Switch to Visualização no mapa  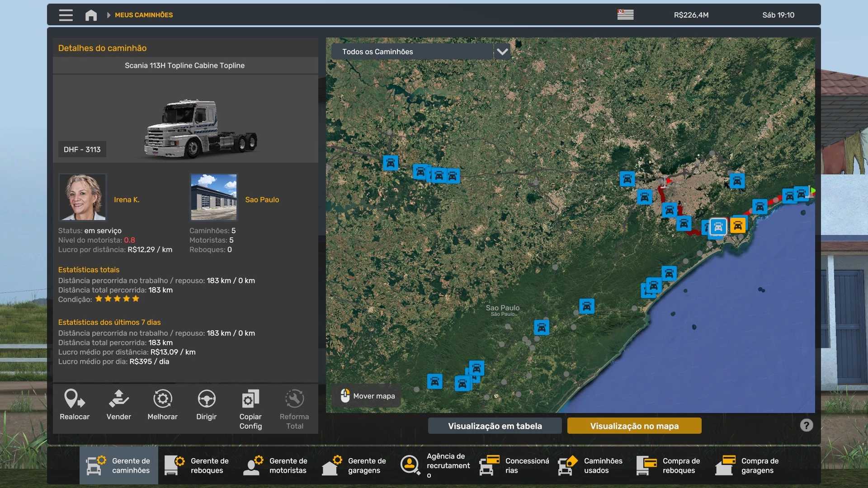coord(634,426)
